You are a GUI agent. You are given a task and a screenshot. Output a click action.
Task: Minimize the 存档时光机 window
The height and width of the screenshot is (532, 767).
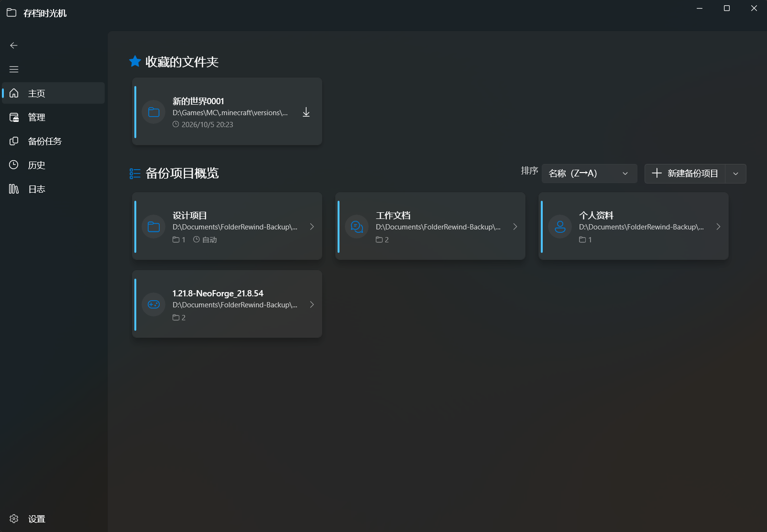[x=700, y=8]
